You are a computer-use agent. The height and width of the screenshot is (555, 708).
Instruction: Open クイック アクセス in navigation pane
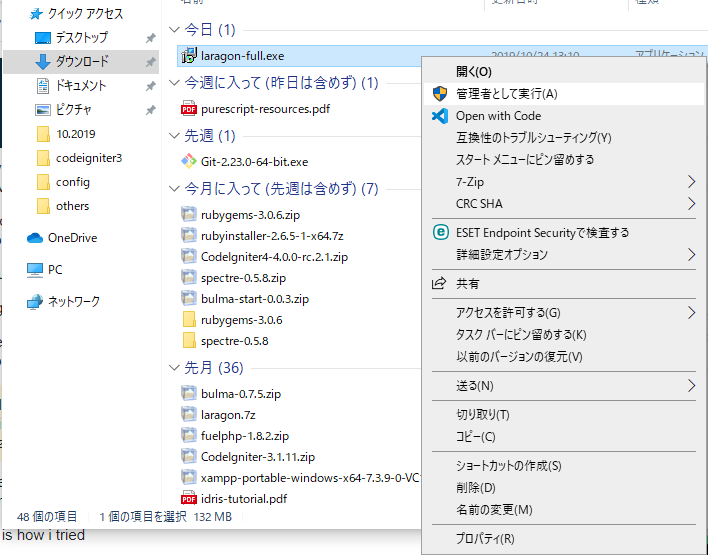[x=85, y=14]
